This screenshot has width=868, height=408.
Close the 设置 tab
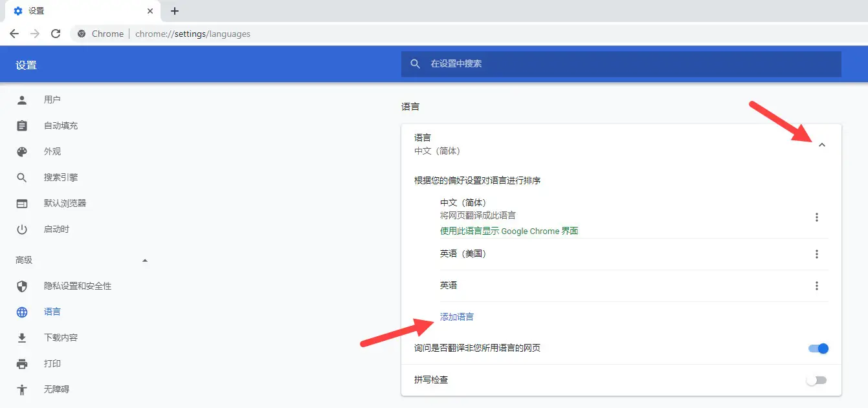click(150, 11)
